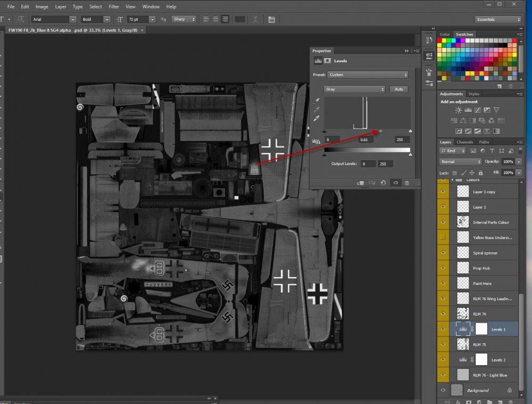Viewport: 532px width, 404px height.
Task: Click the warp text icon
Action: 256,19
